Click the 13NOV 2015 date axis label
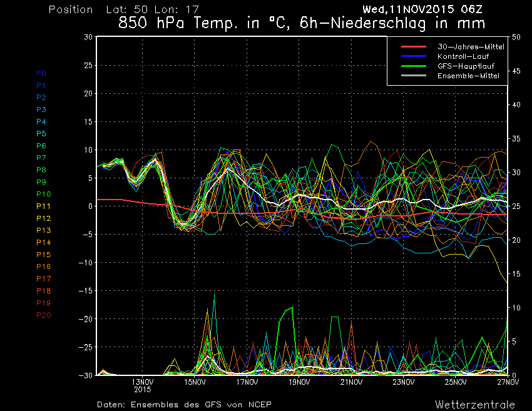This screenshot has height=411, width=532. pos(143,386)
